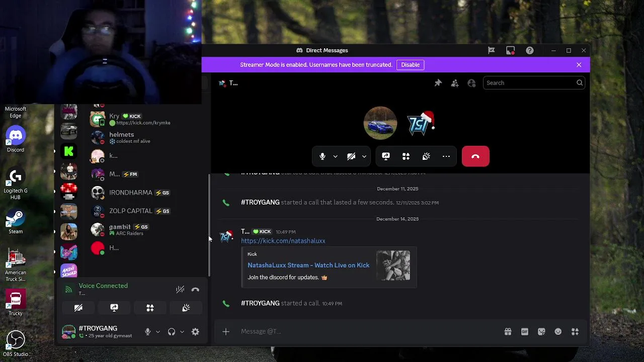Viewport: 644px width, 362px height.
Task: Open American Truck Simulator desktop shortcut
Action: coord(16,265)
